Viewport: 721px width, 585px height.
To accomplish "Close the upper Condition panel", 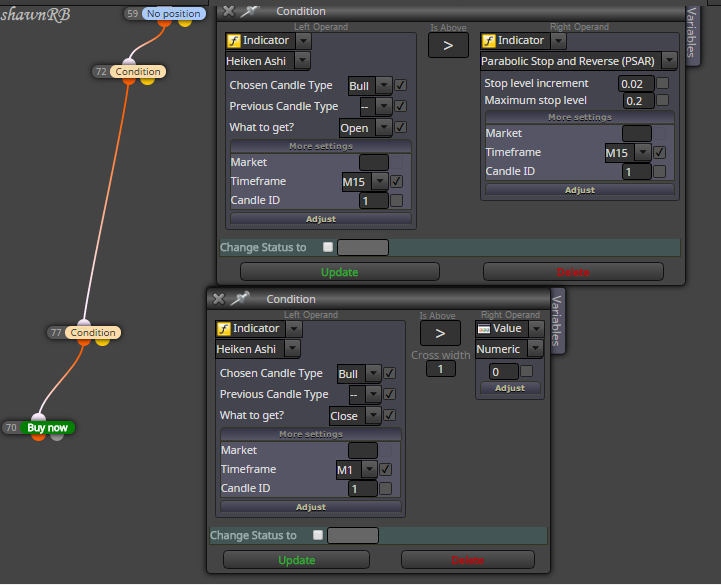I will click(x=229, y=11).
